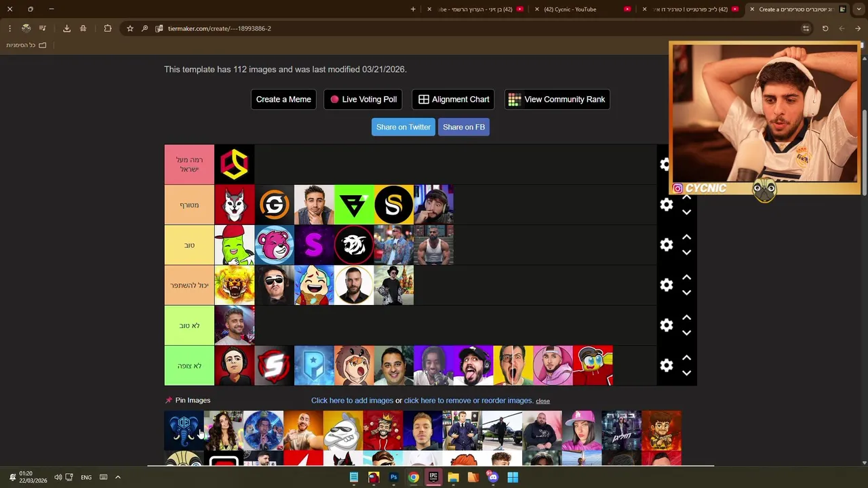Click the browser back arrow
Screen dimensions: 868x488
pos(858,28)
